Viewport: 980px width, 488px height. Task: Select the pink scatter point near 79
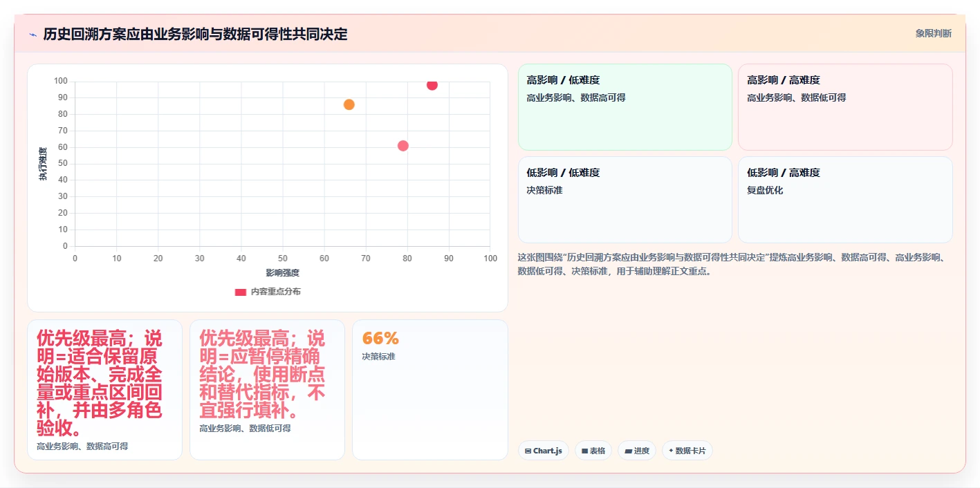pos(403,146)
